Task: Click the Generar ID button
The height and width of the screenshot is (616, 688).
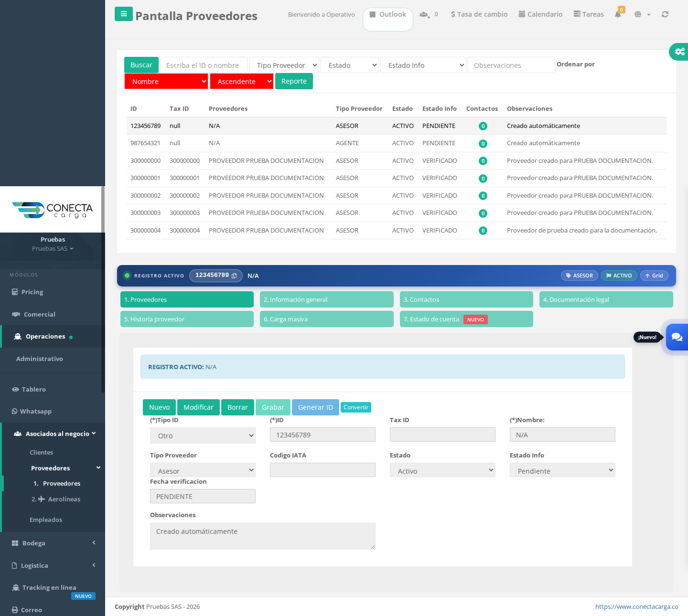Action: [315, 407]
